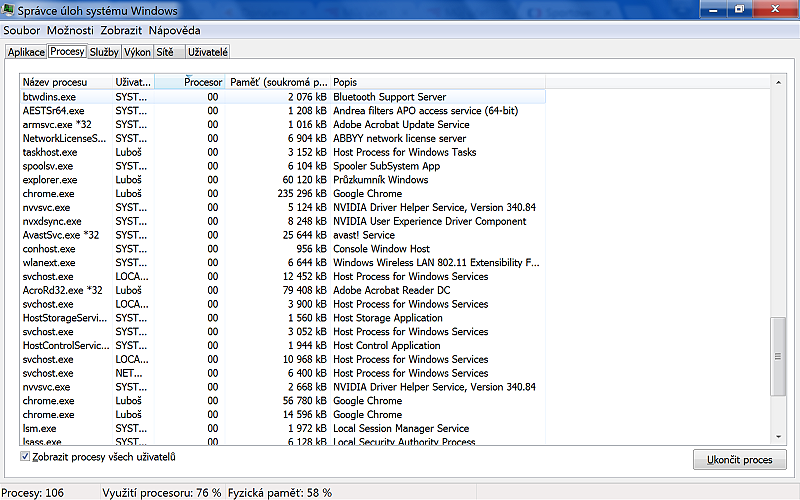Screen dimensions: 800x500
Task: Click the scrollbar up arrow
Action: tap(778, 81)
